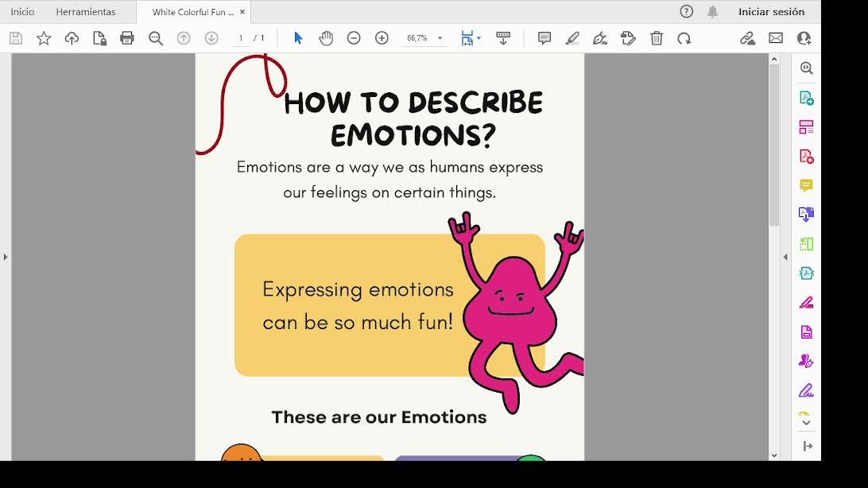
Task: Click the zoom out minus icon
Action: click(354, 38)
